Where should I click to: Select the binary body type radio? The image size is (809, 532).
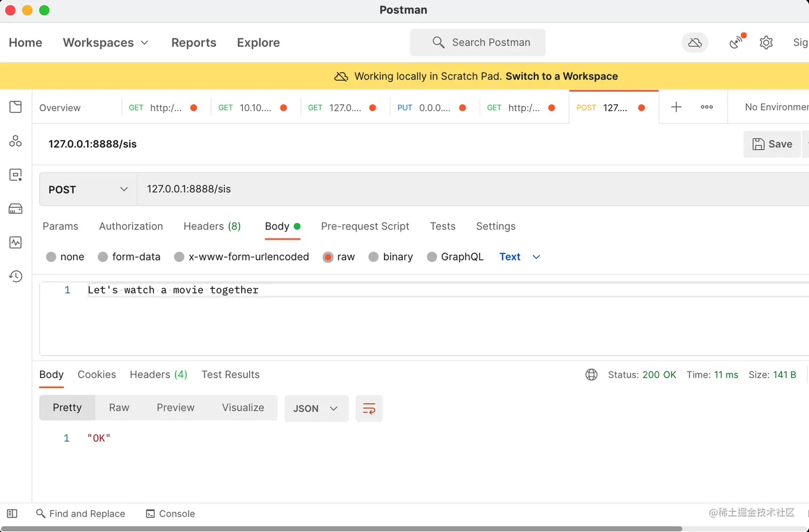tap(373, 257)
